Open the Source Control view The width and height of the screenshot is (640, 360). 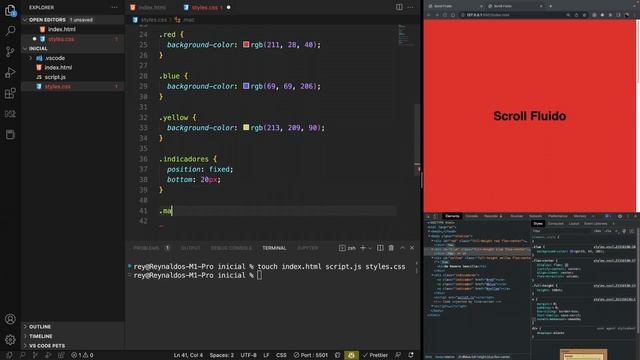coord(10,51)
